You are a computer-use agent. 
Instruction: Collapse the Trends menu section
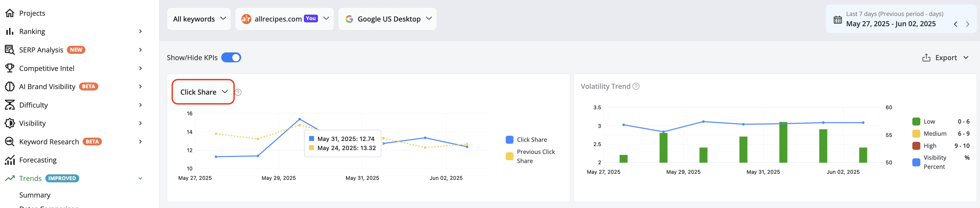140,178
